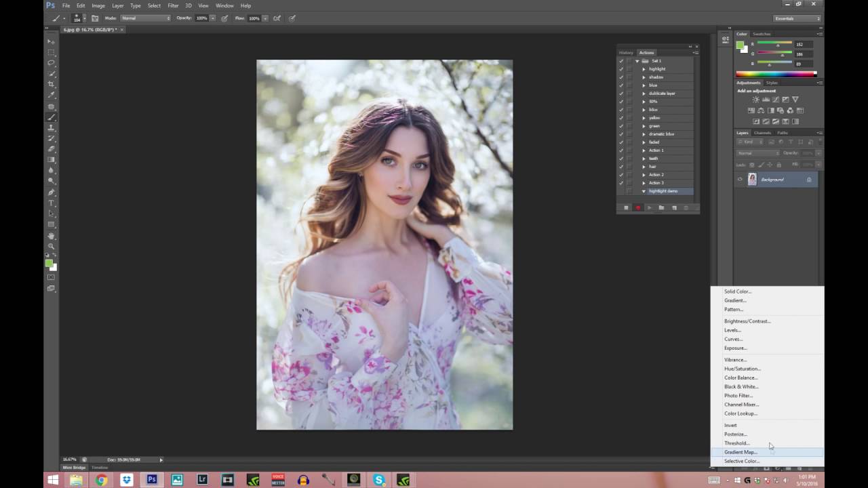Click the Quick Mask mode icon
This screenshot has width=868, height=488.
pyautogui.click(x=52, y=277)
